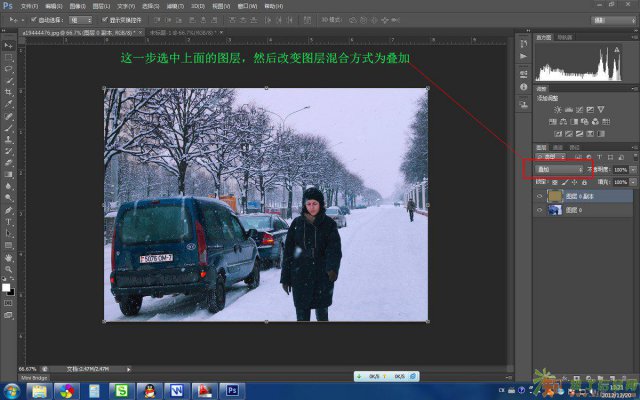The height and width of the screenshot is (400, 640).
Task: Open Chrome from the Windows taskbar
Action: click(x=65, y=390)
